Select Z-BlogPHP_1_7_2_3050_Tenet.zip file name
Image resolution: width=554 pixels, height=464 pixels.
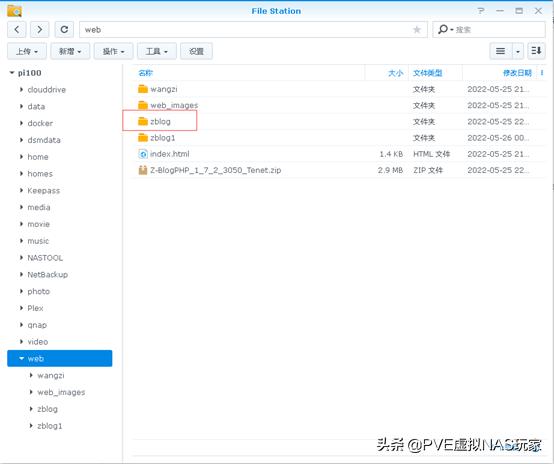(x=216, y=170)
